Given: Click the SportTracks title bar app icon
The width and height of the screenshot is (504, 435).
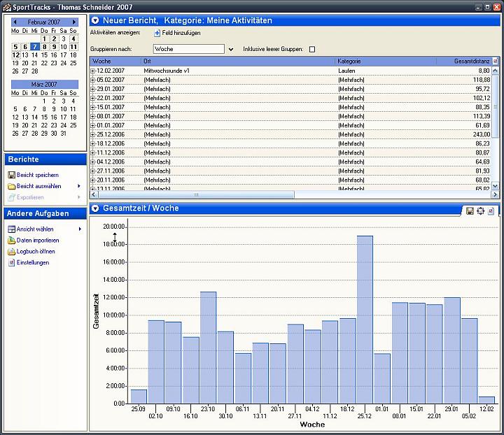Looking at the screenshot, I should click(x=6, y=7).
